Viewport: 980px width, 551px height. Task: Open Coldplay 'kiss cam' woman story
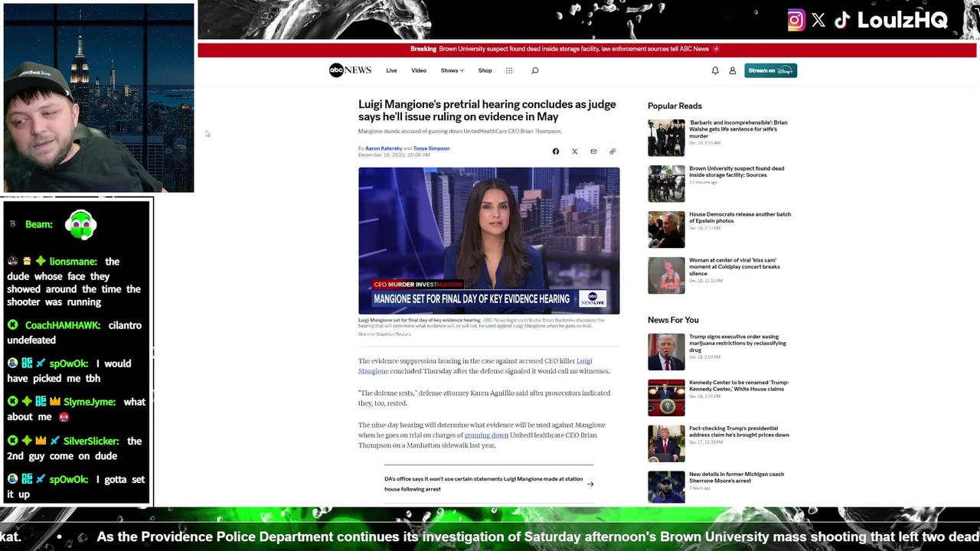(x=734, y=266)
